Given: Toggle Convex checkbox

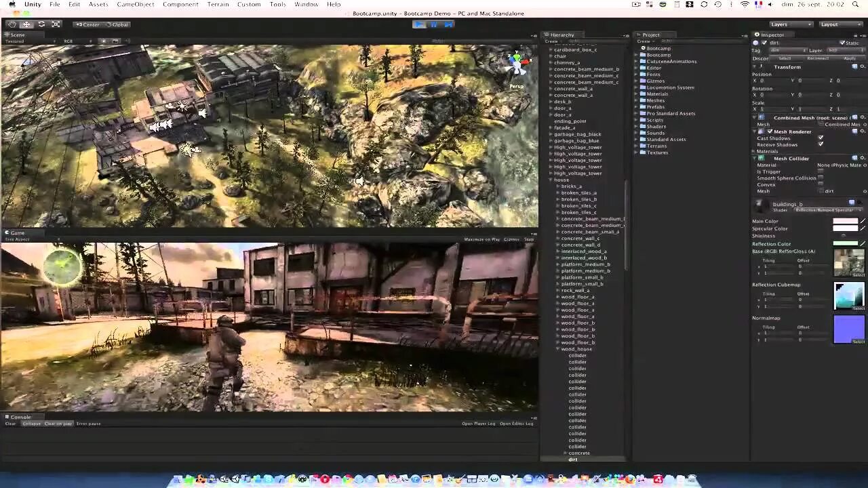Looking at the screenshot, I should 821,184.
